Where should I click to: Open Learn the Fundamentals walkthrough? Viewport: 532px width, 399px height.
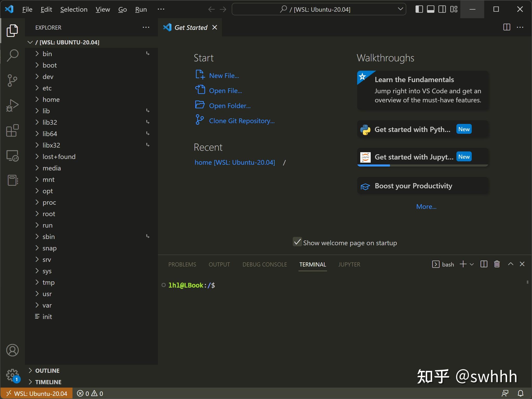tap(423, 90)
